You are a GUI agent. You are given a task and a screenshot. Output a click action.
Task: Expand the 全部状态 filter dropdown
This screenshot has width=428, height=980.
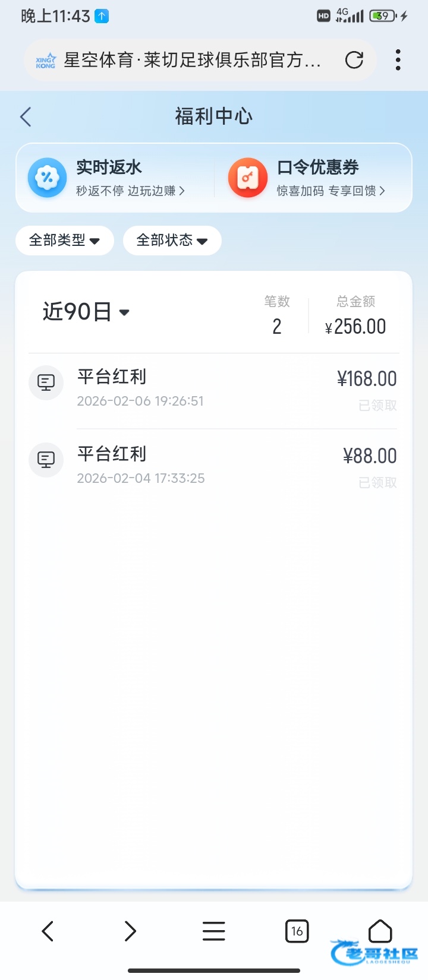coord(172,241)
